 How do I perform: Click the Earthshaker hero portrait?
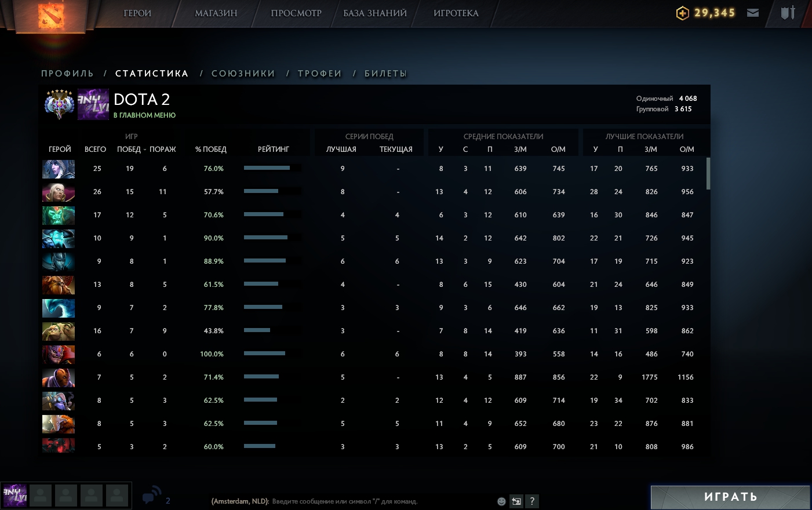coord(59,285)
